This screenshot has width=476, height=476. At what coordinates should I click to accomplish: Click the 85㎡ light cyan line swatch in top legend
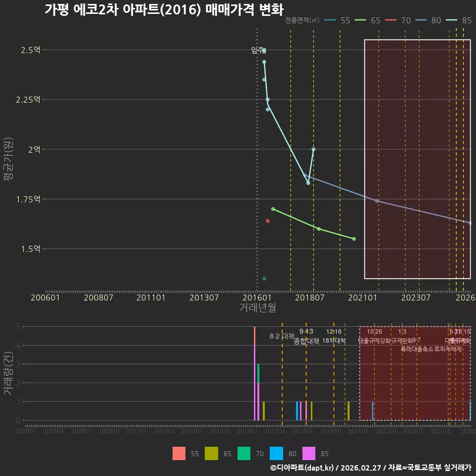coord(451,20)
